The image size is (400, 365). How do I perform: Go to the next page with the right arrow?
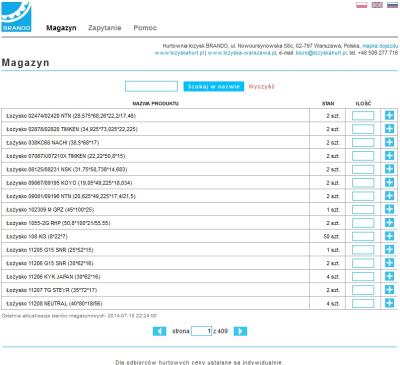[x=240, y=331]
